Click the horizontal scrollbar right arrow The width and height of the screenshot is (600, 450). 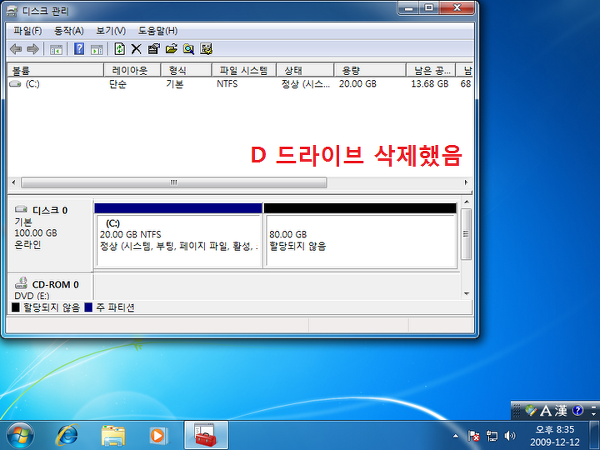pos(466,183)
